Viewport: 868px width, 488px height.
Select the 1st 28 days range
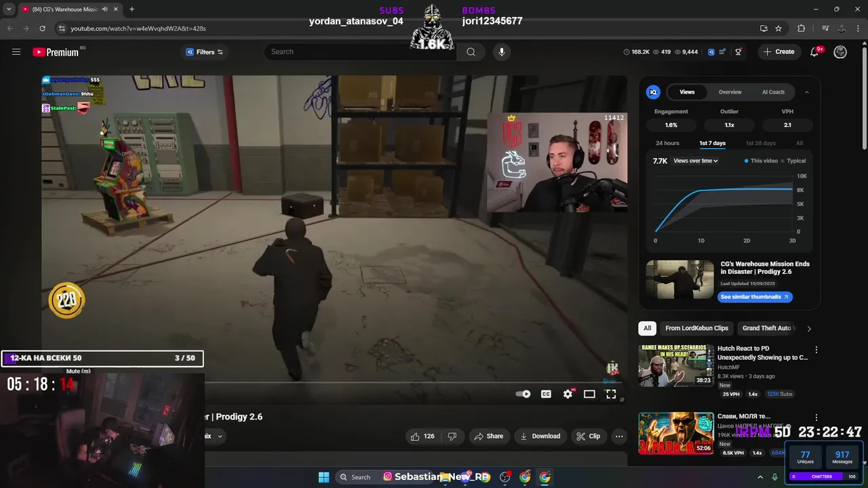[761, 143]
